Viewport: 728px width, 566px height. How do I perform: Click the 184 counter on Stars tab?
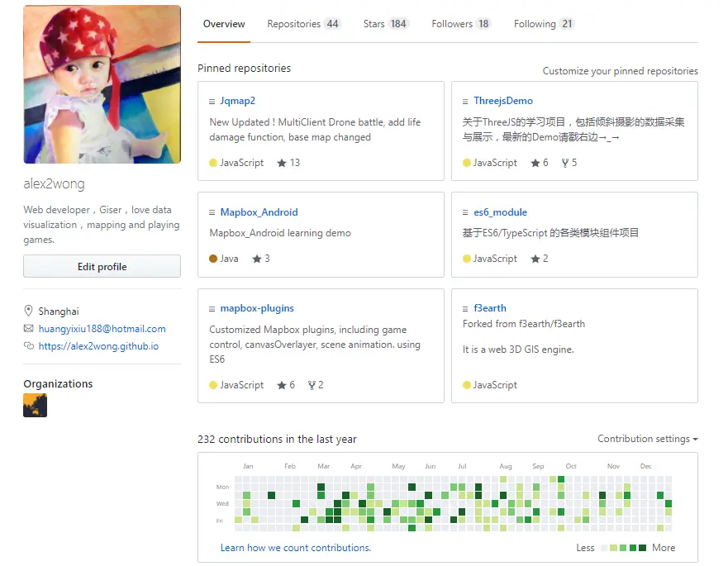pyautogui.click(x=398, y=24)
